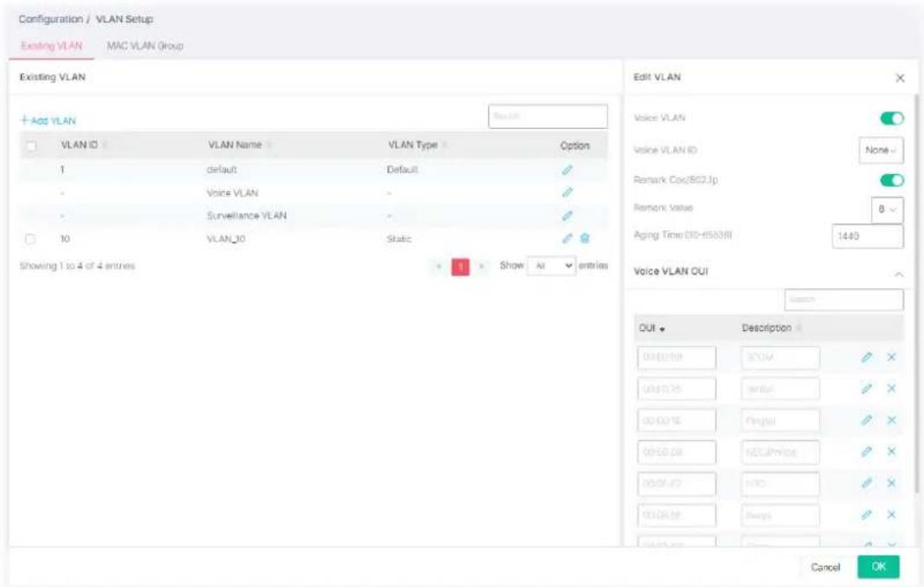Click 'Showing 1 to 4 of 4 entries'

pos(77,266)
